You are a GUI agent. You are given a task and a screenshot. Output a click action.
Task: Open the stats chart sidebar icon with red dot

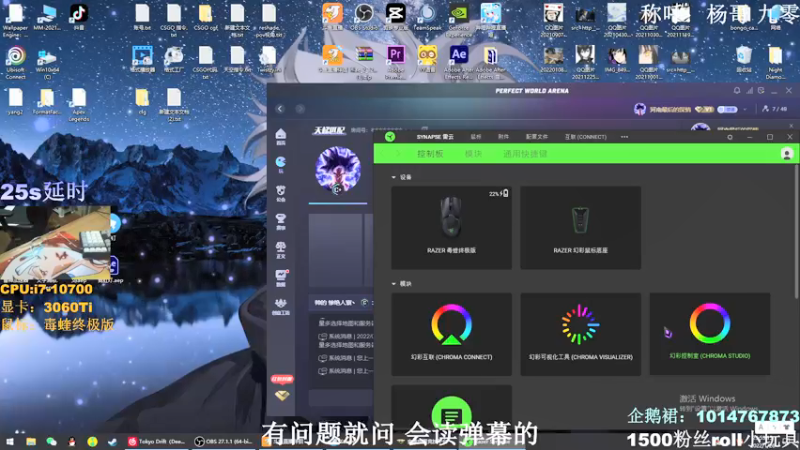[281, 278]
